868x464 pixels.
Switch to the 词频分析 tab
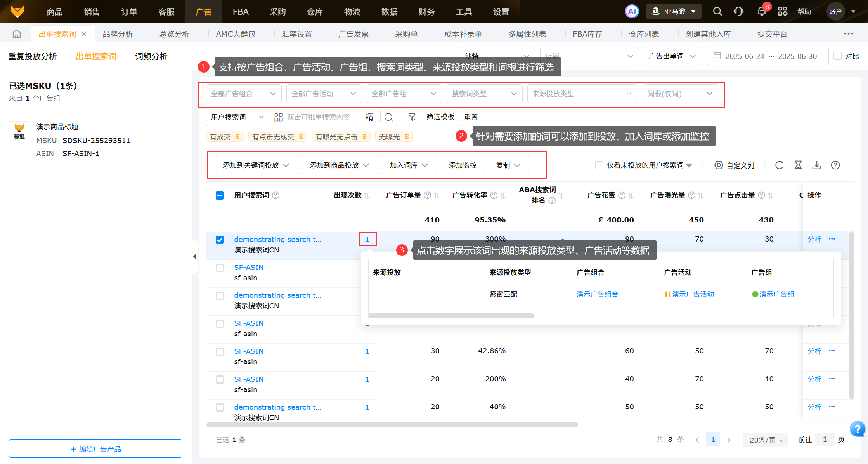[x=151, y=57]
